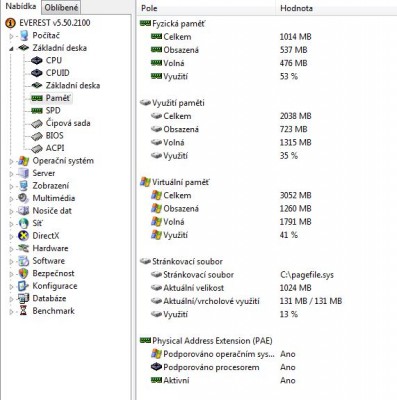
Task: Click the Bezpečnost shield icon
Action: pyautogui.click(x=23, y=273)
